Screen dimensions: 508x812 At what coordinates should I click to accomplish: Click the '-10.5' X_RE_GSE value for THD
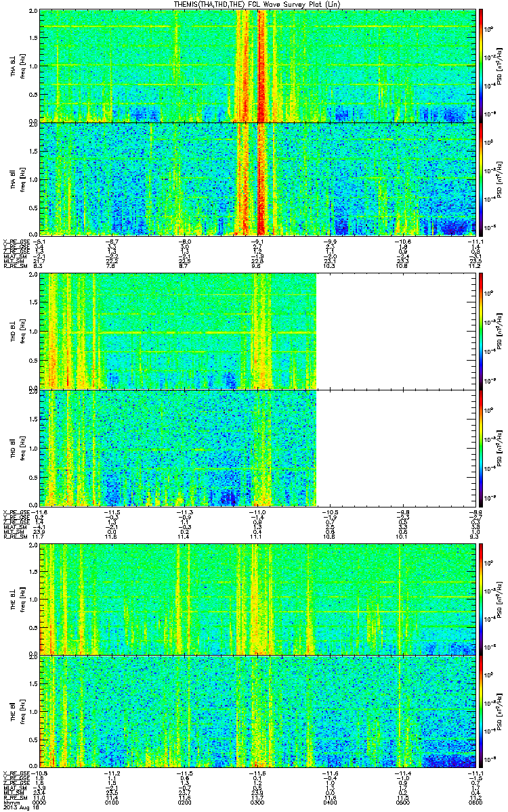(329, 512)
